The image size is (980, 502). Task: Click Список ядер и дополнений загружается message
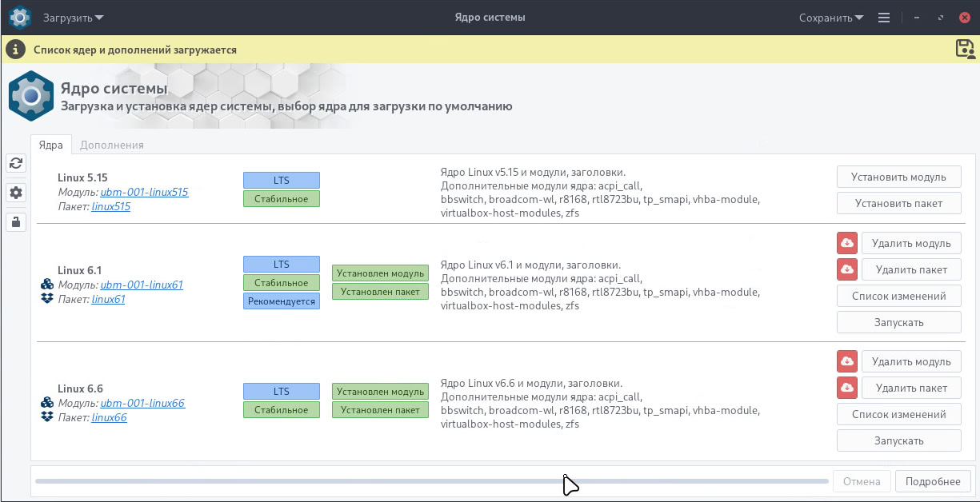point(135,50)
